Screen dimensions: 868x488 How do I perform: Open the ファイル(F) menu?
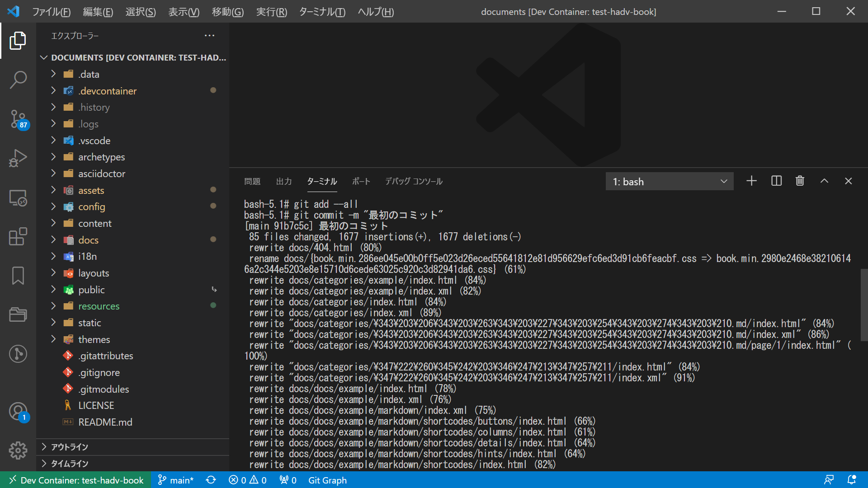click(51, 12)
